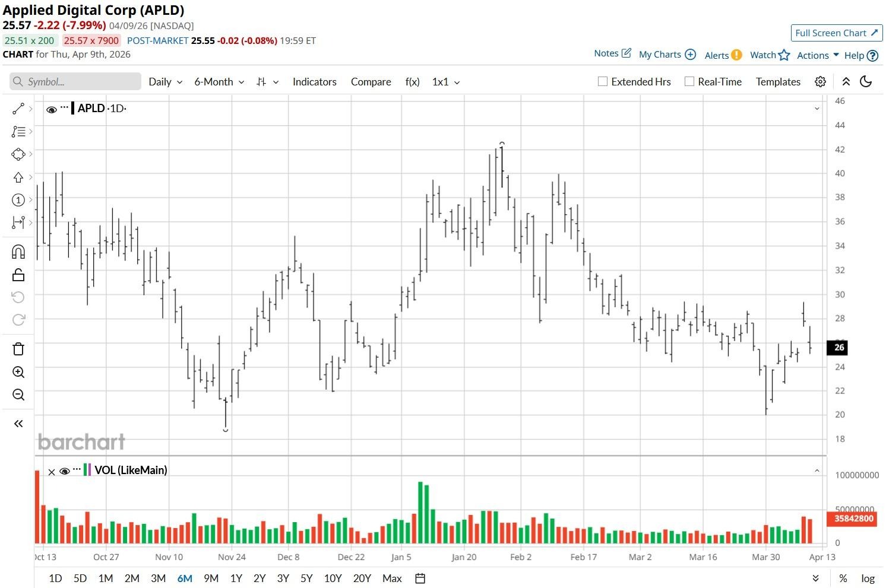Open the Indicators menu
This screenshot has height=588, width=886.
tap(315, 82)
